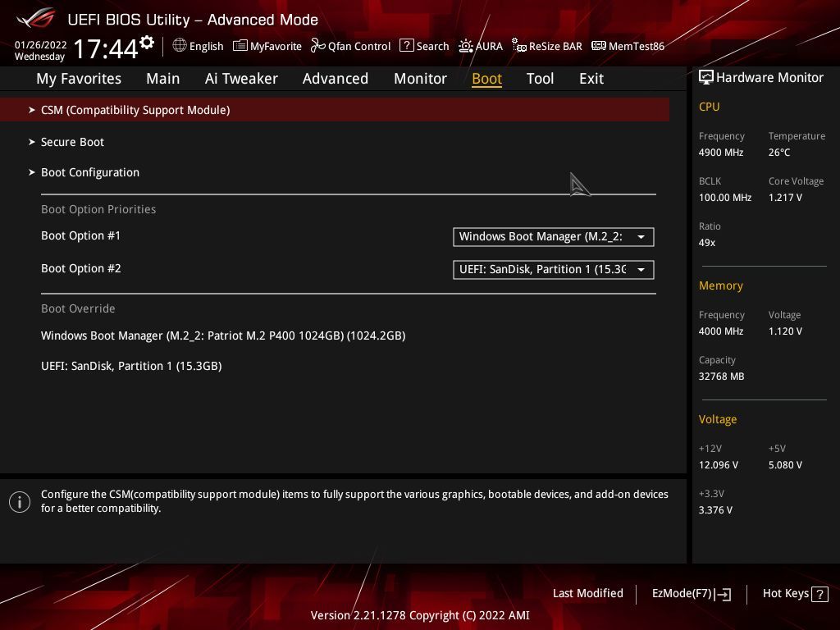Click the English language globe icon
Viewport: 840px width, 630px height.
click(180, 45)
